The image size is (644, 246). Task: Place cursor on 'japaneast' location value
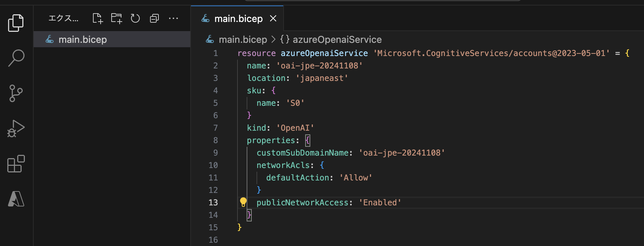pyautogui.click(x=322, y=78)
